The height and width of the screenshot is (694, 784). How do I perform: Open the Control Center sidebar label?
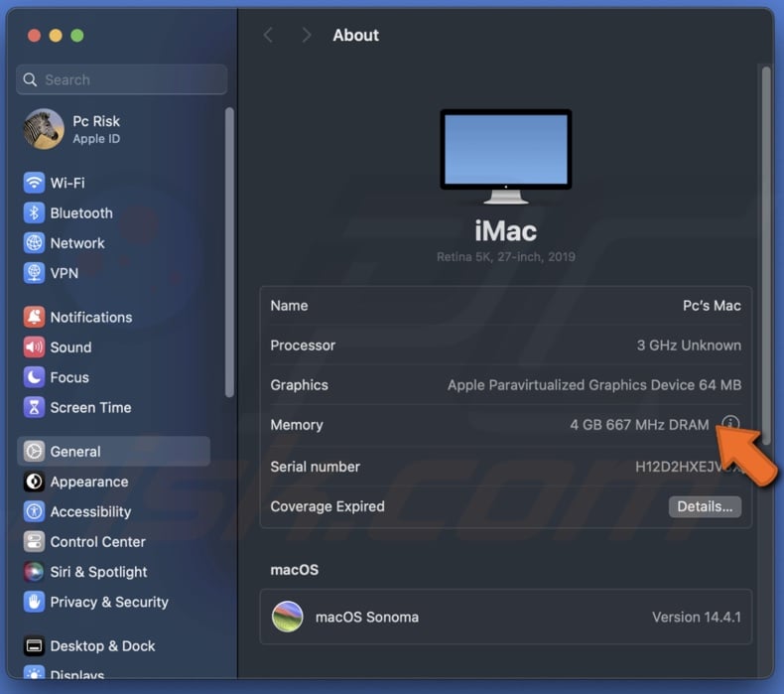point(98,541)
